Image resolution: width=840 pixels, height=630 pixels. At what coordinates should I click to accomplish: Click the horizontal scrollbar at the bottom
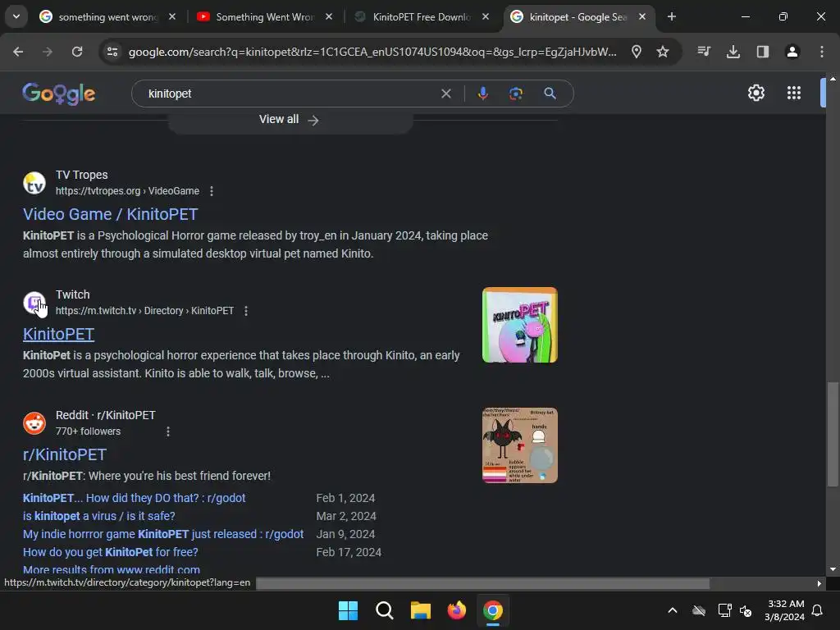pos(482,583)
